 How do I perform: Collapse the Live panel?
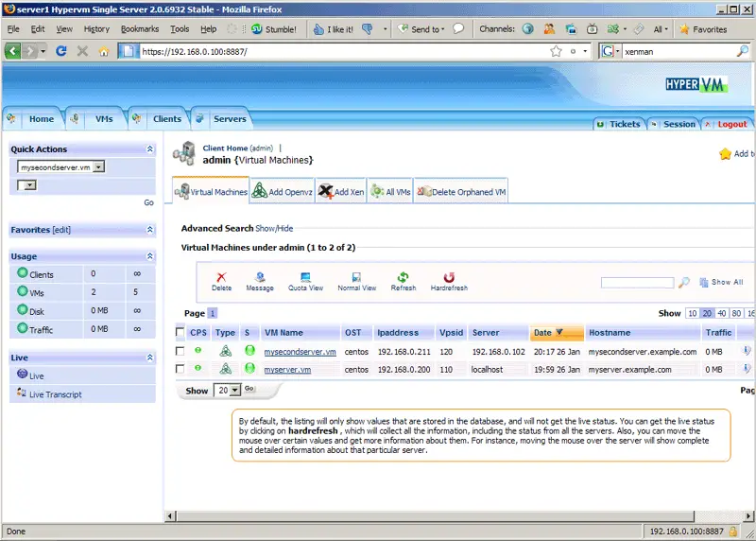[150, 358]
